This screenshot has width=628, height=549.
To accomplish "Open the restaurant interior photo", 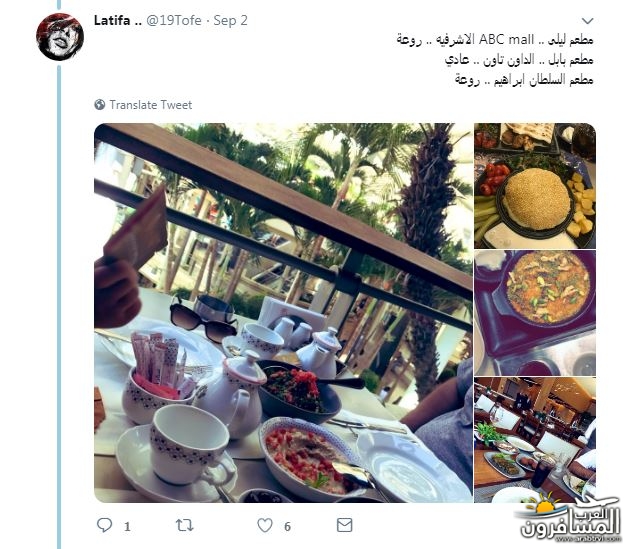I will click(x=535, y=440).
